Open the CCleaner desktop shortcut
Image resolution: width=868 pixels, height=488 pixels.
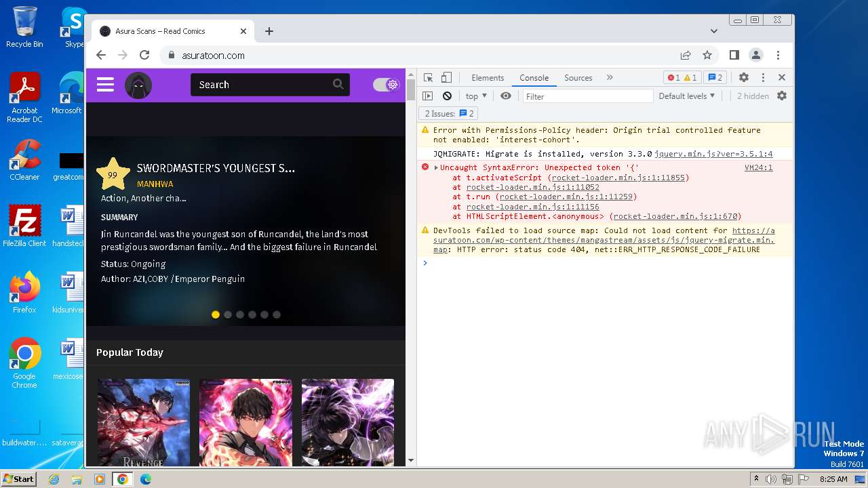click(x=24, y=159)
